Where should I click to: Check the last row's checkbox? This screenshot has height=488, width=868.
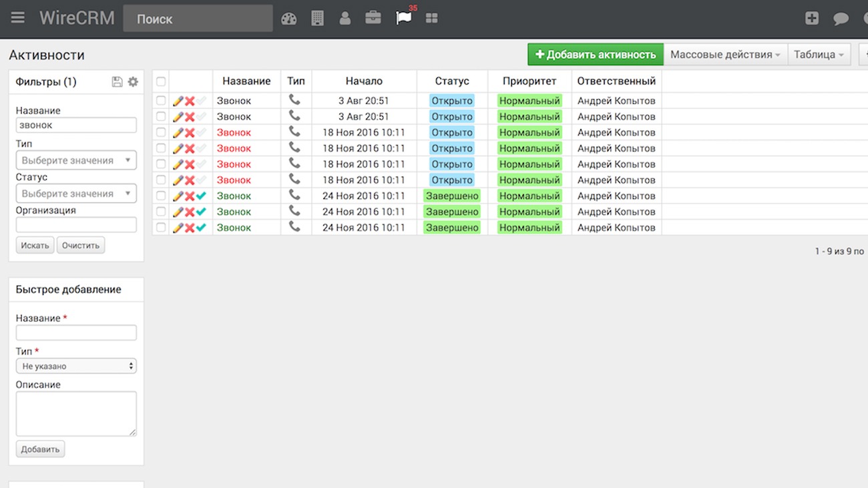pos(161,228)
